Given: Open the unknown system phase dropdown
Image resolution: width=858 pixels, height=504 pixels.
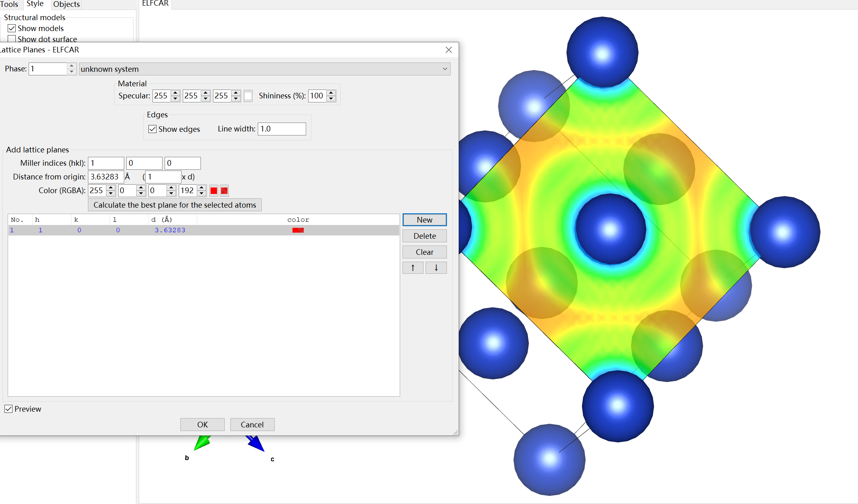Looking at the screenshot, I should (265, 69).
